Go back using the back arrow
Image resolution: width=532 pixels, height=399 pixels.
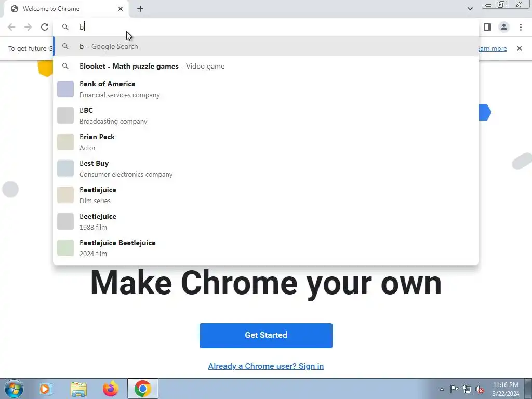click(11, 27)
